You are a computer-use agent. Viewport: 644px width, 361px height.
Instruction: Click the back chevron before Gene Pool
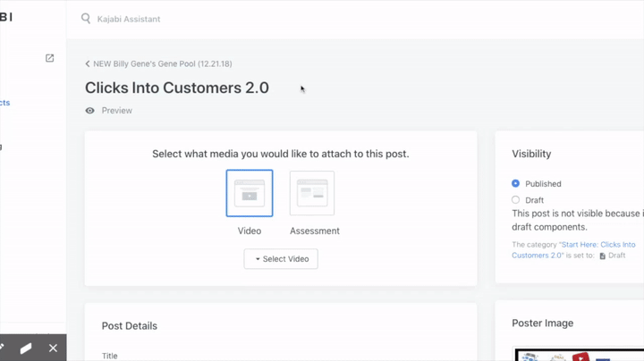pyautogui.click(x=88, y=64)
